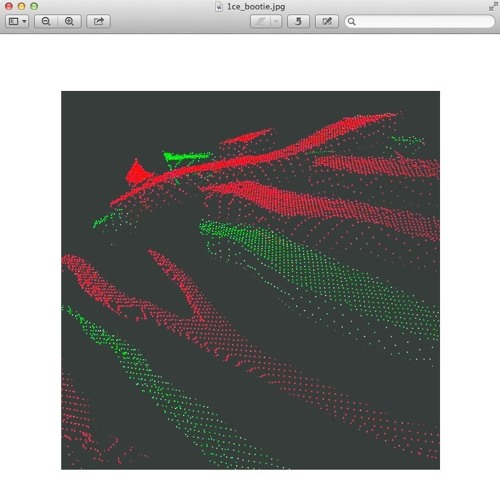Click the Zoom Out magnifier button
The width and height of the screenshot is (500, 500).
46,21
